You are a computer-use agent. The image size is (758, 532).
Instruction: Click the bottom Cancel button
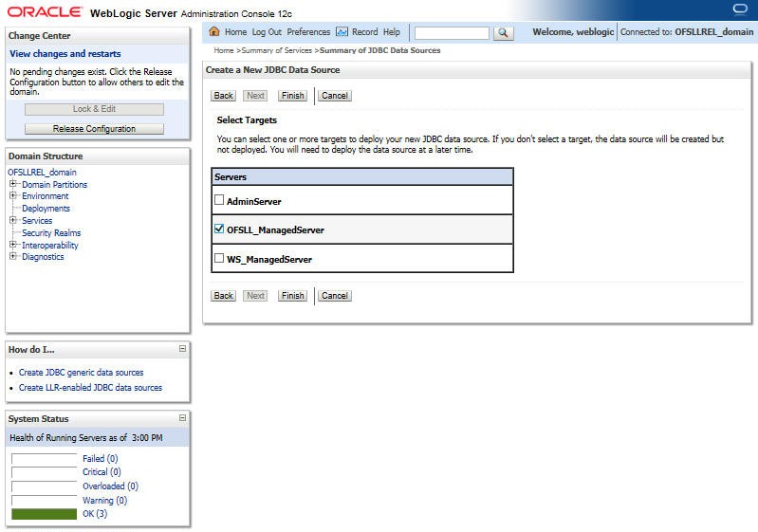tap(335, 296)
